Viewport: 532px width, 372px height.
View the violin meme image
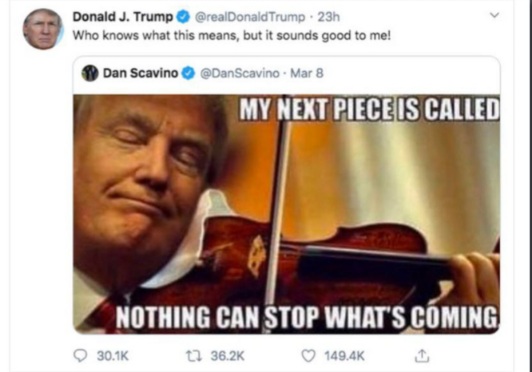[287, 214]
